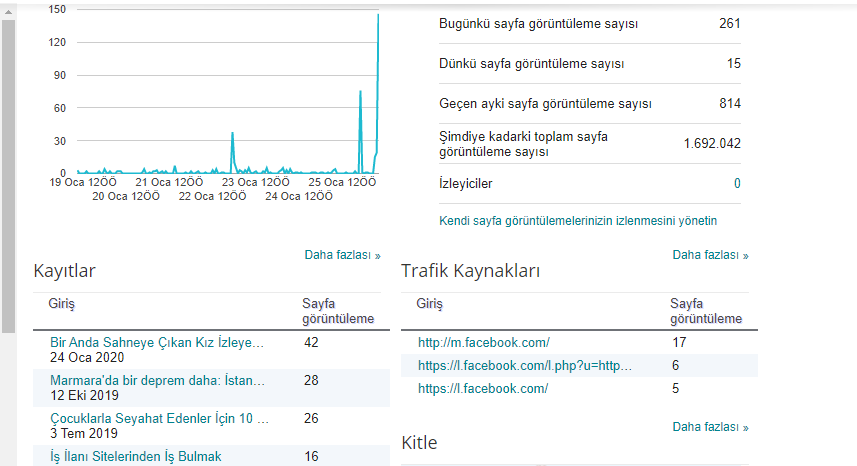This screenshot has height=466, width=857.
Task: Click chart y-axis label 30
Action: click(x=60, y=140)
